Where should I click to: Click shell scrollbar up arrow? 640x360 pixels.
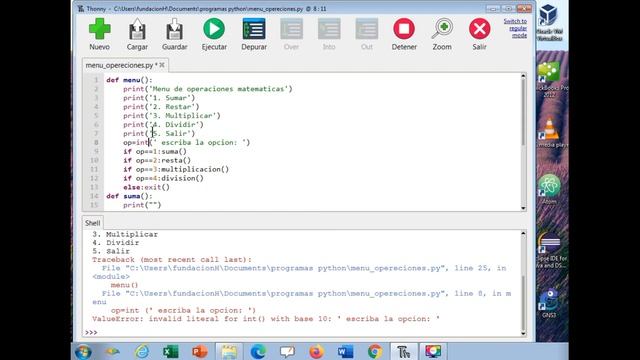(523, 233)
